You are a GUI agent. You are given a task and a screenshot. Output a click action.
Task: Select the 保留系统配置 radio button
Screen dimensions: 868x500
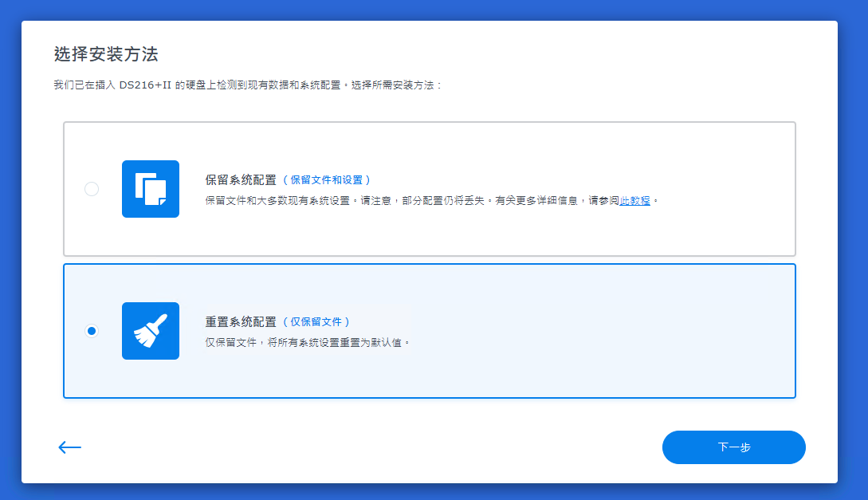tap(92, 189)
